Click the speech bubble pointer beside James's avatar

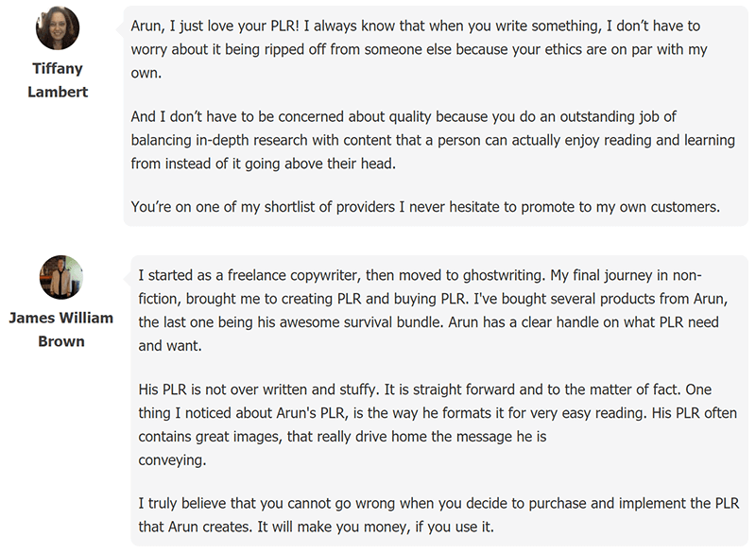pos(128,279)
